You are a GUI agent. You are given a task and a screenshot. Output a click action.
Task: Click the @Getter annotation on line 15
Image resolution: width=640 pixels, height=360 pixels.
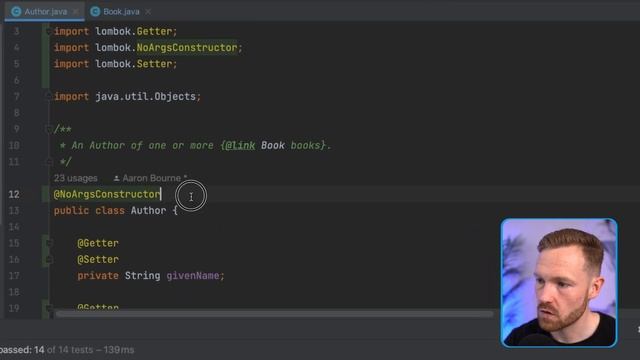coord(98,243)
